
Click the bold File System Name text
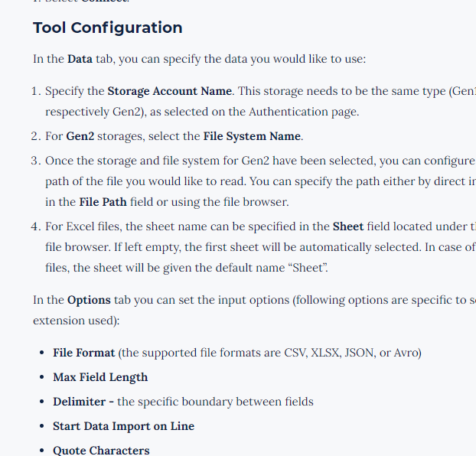pos(253,137)
